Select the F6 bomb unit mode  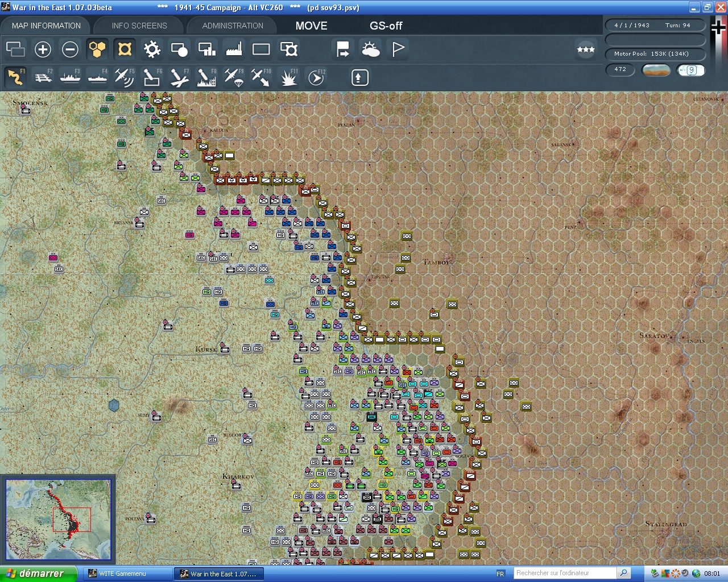(152, 77)
